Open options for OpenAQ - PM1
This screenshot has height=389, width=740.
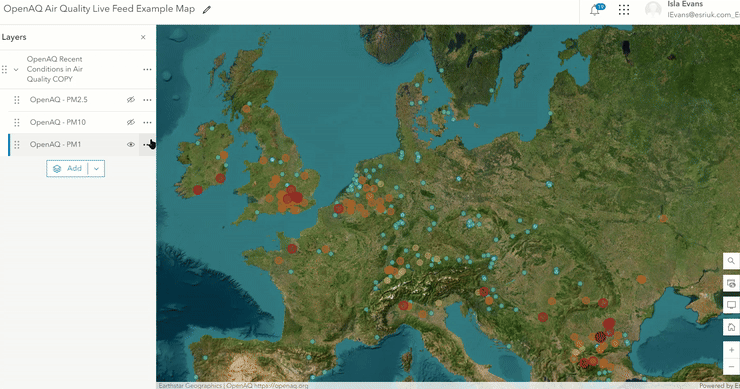pyautogui.click(x=147, y=144)
